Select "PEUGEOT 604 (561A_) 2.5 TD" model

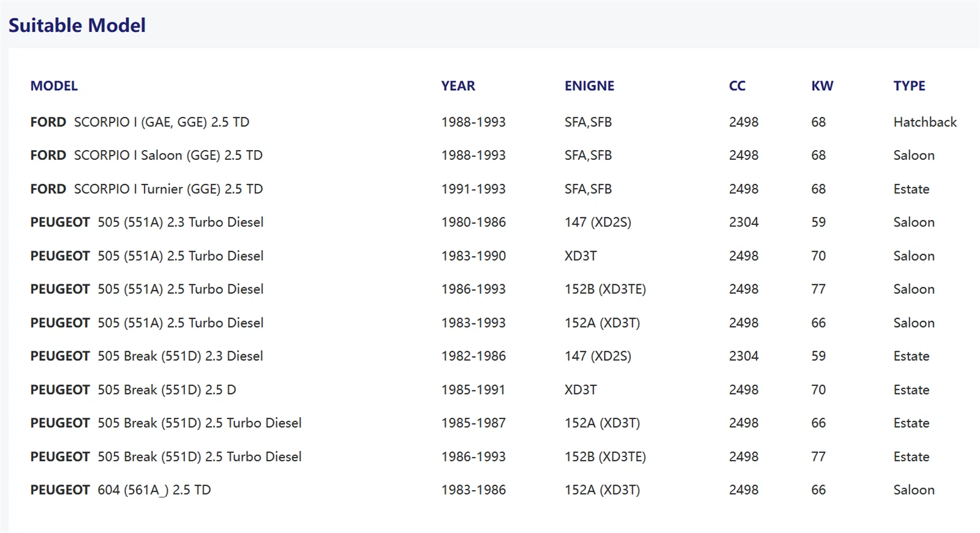[x=121, y=490]
